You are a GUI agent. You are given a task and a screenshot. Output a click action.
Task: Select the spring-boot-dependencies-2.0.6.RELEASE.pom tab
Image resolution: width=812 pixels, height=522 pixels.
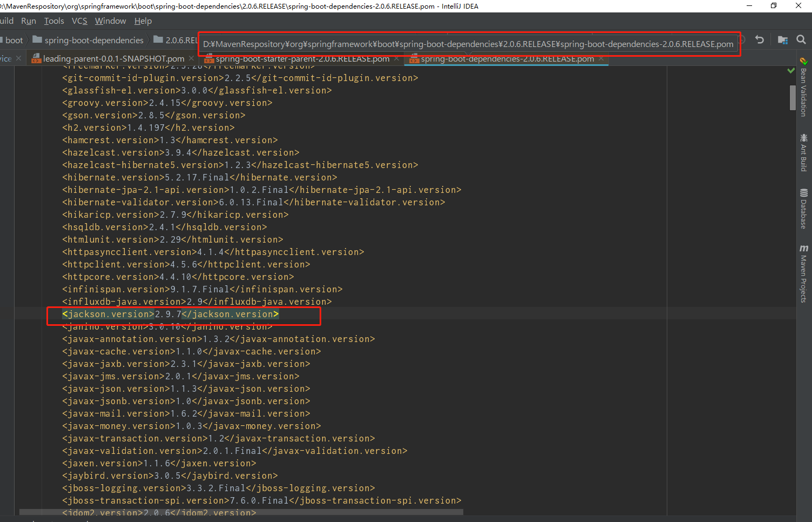coord(507,58)
